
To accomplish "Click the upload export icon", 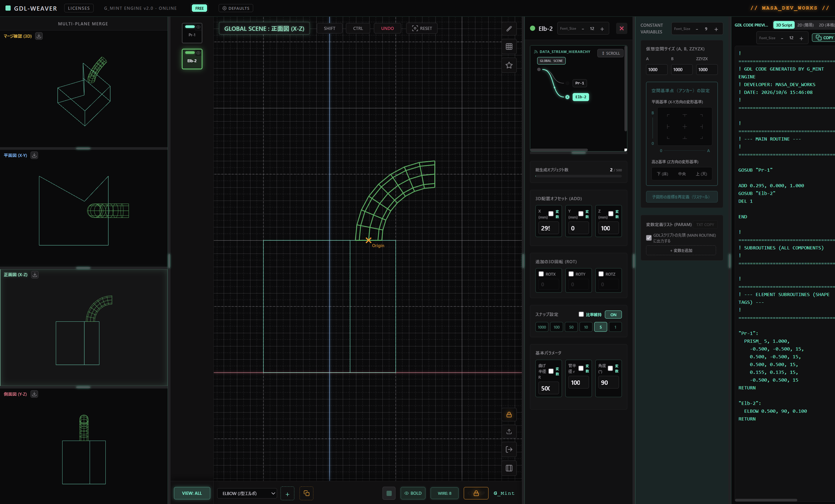I will [x=509, y=431].
